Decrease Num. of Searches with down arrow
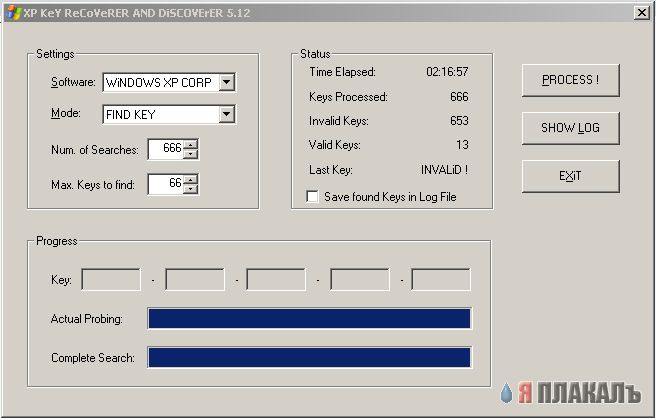 pyautogui.click(x=190, y=154)
